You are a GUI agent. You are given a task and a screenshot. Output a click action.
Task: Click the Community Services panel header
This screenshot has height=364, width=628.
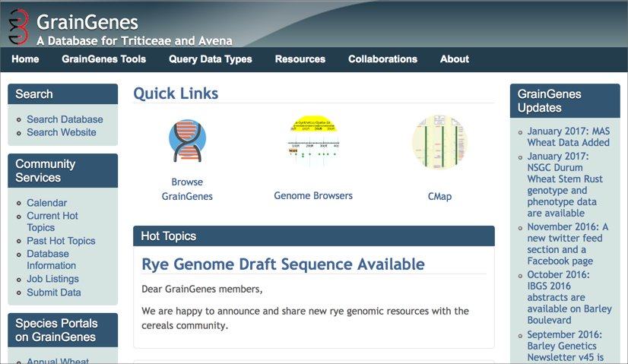pos(63,171)
